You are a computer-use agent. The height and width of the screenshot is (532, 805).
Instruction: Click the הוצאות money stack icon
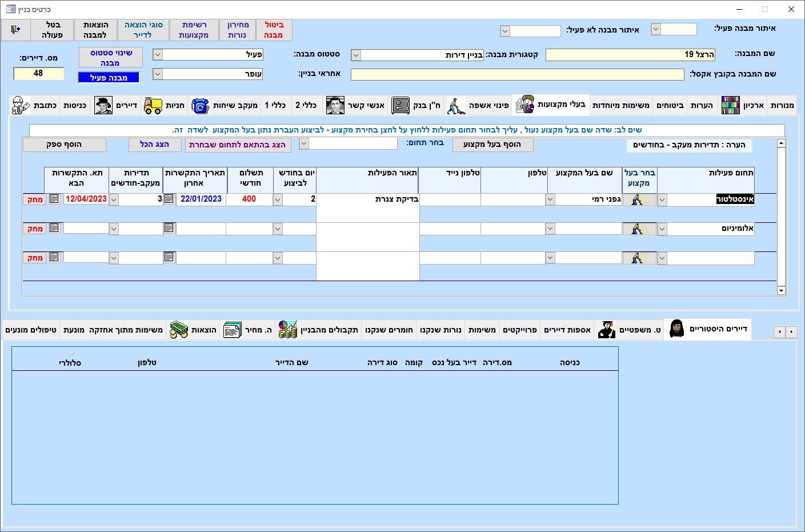[179, 330]
